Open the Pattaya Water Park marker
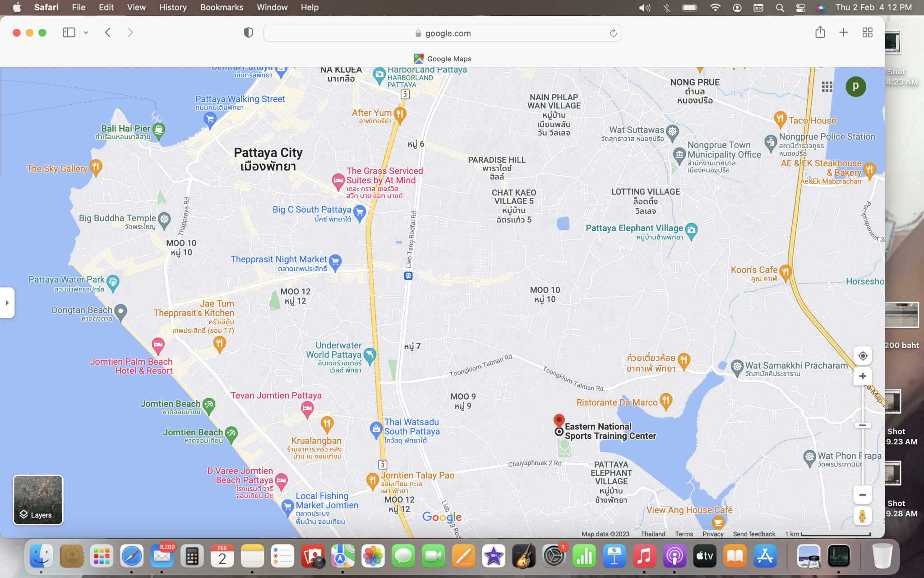 tap(113, 283)
